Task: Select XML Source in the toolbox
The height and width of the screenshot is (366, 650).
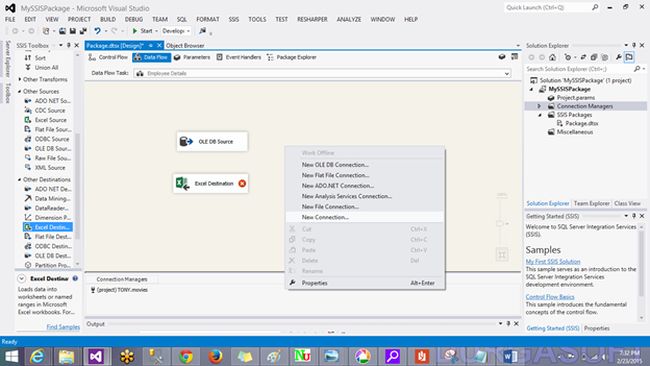Action: (47, 168)
